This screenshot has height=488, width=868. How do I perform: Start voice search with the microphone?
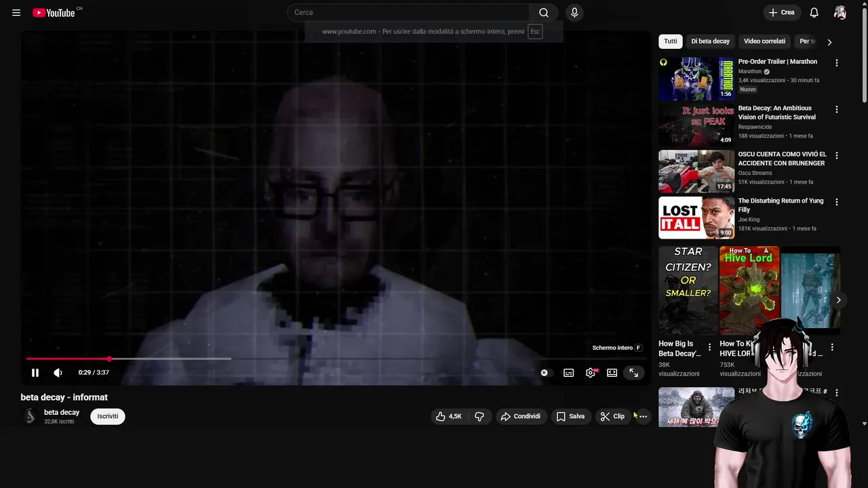[574, 12]
